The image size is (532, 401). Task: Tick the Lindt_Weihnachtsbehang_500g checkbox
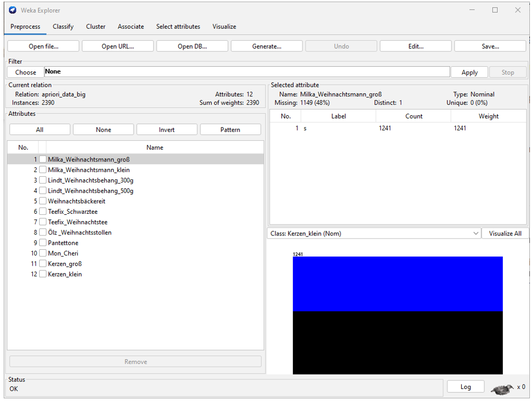[x=43, y=190]
